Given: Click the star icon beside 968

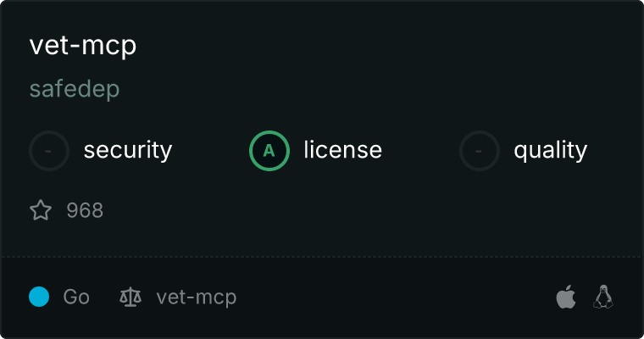Looking at the screenshot, I should click(41, 210).
